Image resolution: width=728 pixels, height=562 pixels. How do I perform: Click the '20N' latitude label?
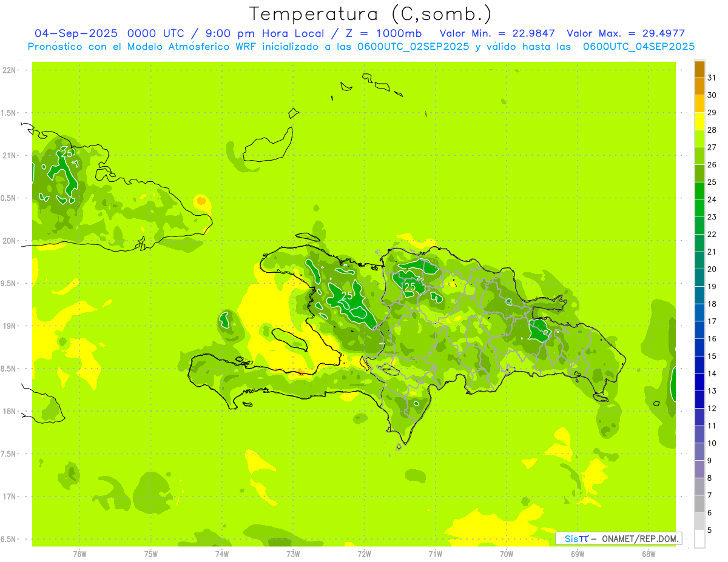pos(10,241)
